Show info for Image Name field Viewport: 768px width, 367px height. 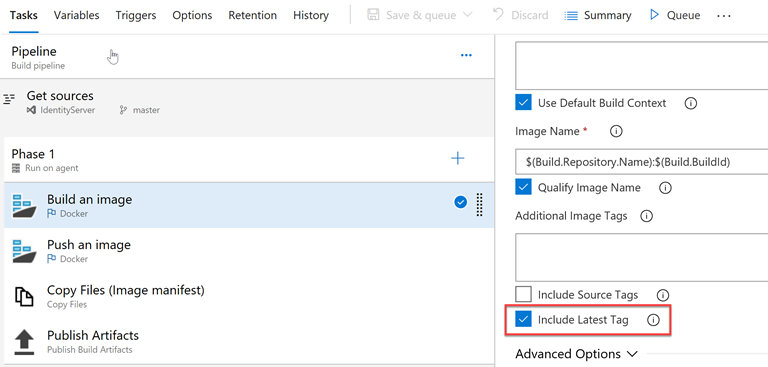616,131
